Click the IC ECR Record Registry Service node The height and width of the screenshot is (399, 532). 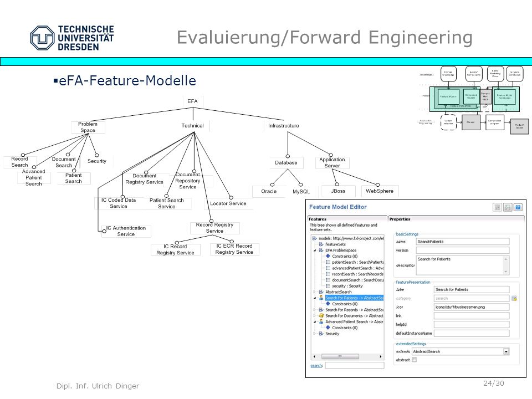click(x=234, y=249)
